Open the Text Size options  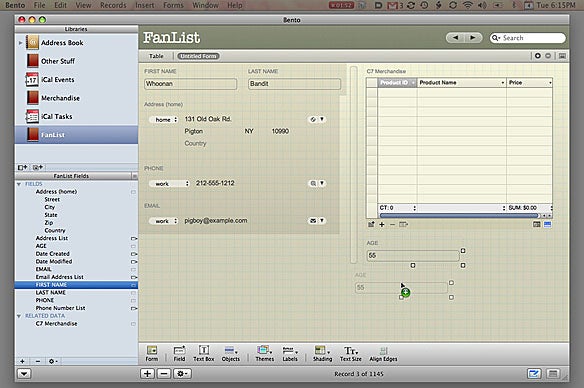coord(350,354)
